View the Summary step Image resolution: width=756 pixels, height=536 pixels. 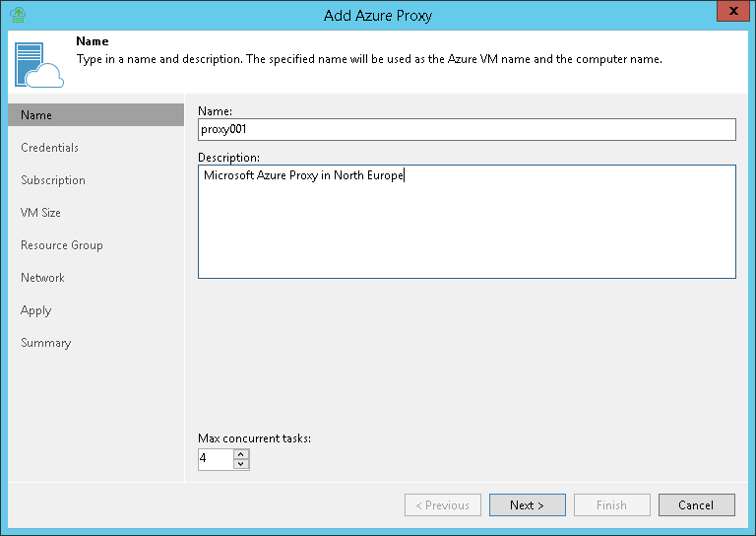click(45, 343)
